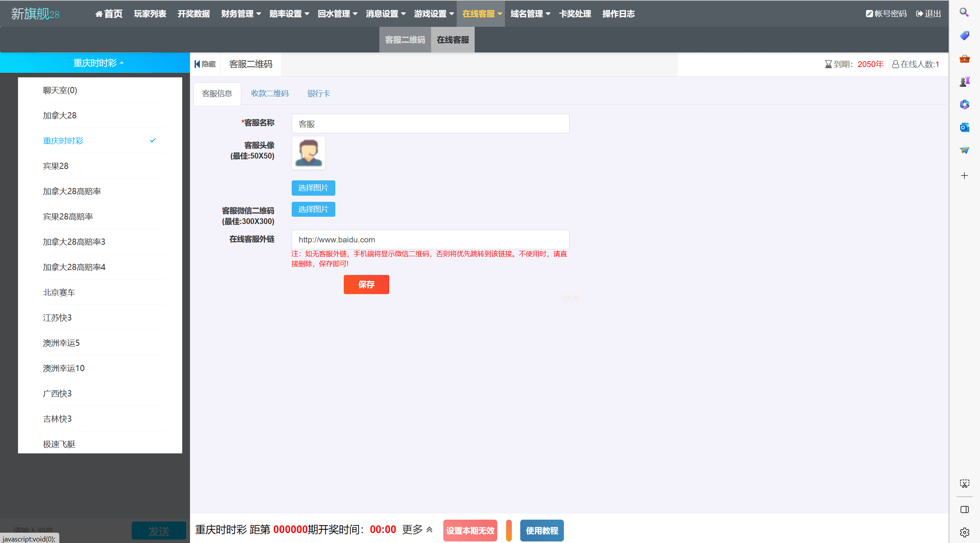Open 开奖数据 menu item

pyautogui.click(x=193, y=14)
